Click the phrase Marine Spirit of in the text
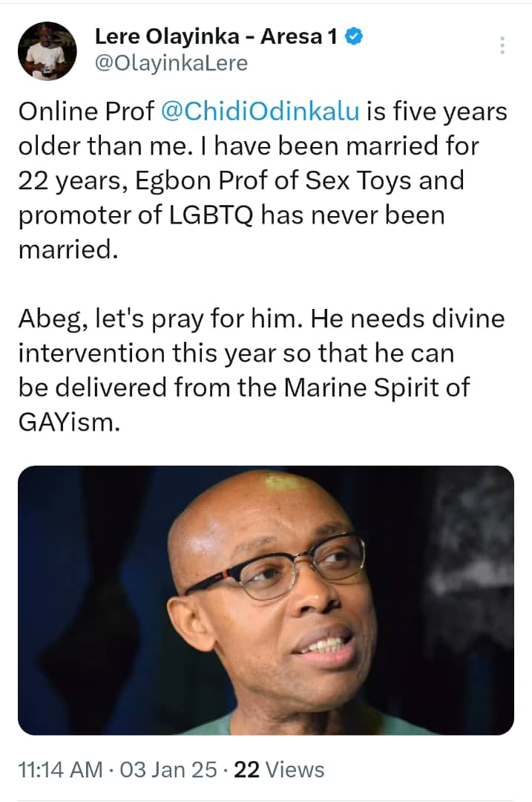 pyautogui.click(x=377, y=387)
